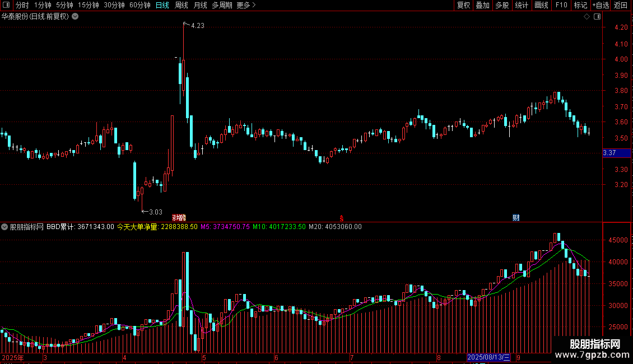Click the 3.03 low price label
Screen dimensions: 633x364
pyautogui.click(x=155, y=212)
